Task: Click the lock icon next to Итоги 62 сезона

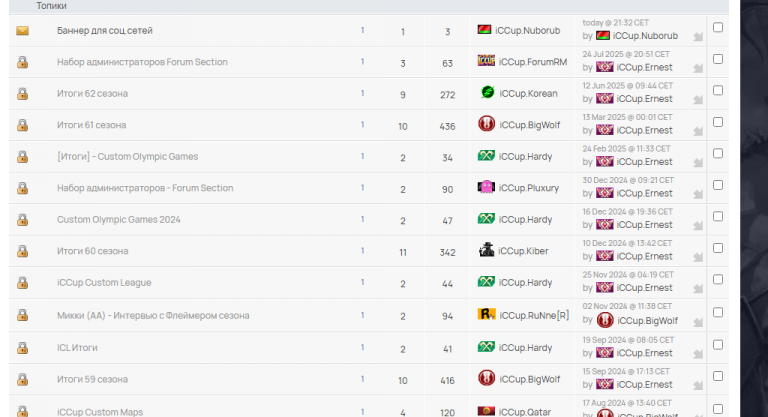Action: (23, 94)
